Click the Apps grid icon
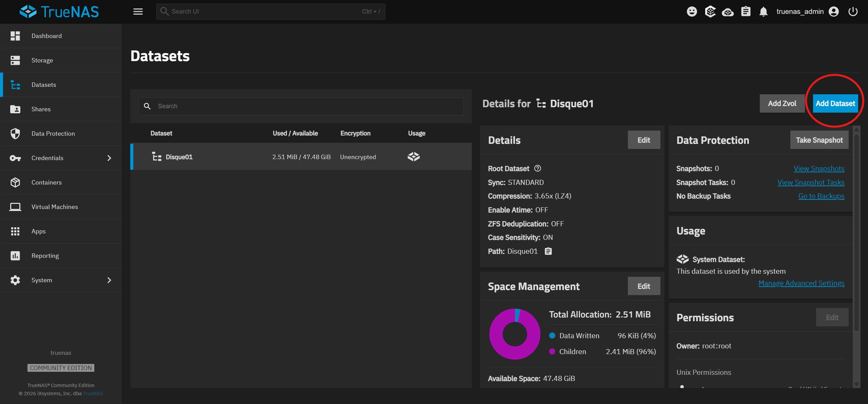868x404 pixels. coord(15,231)
